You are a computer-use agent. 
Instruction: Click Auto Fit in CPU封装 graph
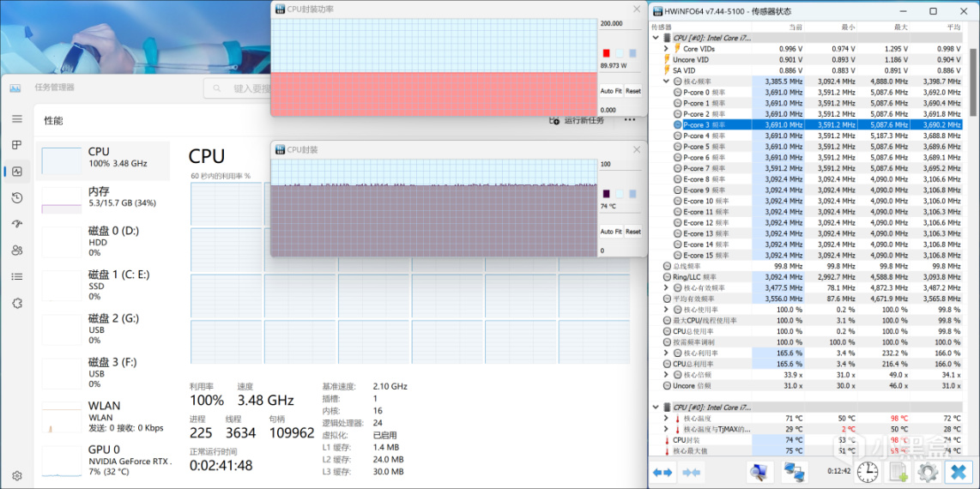point(611,231)
